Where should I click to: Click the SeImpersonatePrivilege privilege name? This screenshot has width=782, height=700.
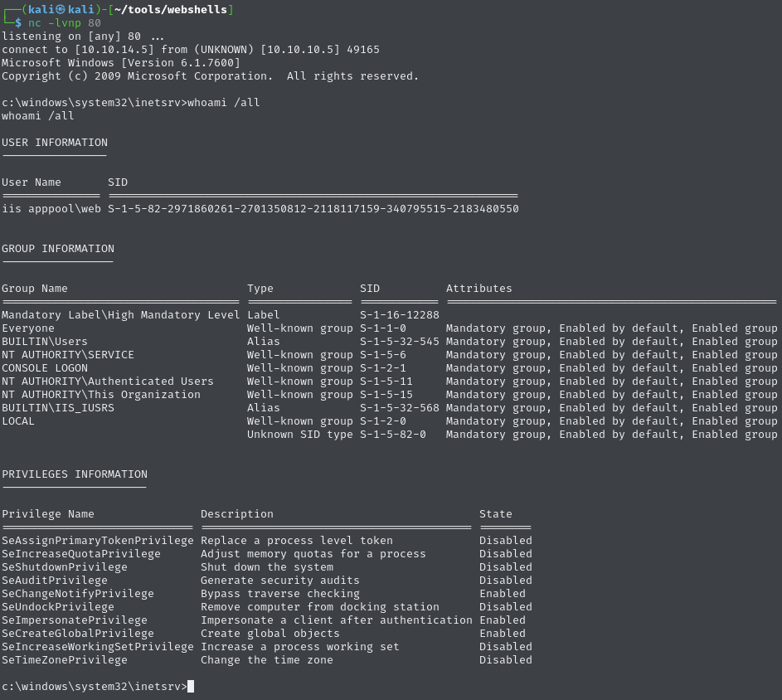click(75, 620)
